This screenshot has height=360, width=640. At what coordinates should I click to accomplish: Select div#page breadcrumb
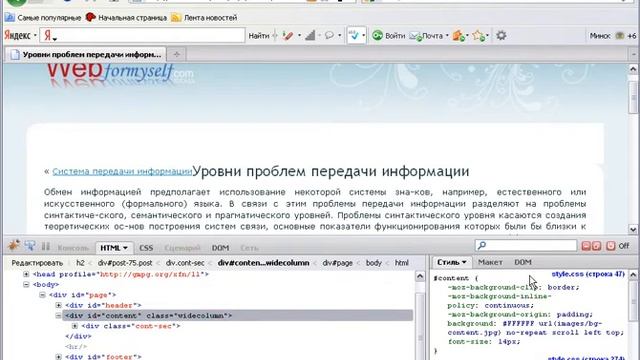point(338,263)
